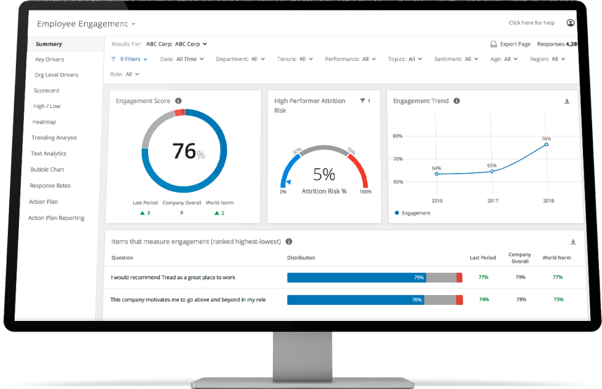
Task: Select 'I would recommend Tread' question row
Action: coord(346,277)
